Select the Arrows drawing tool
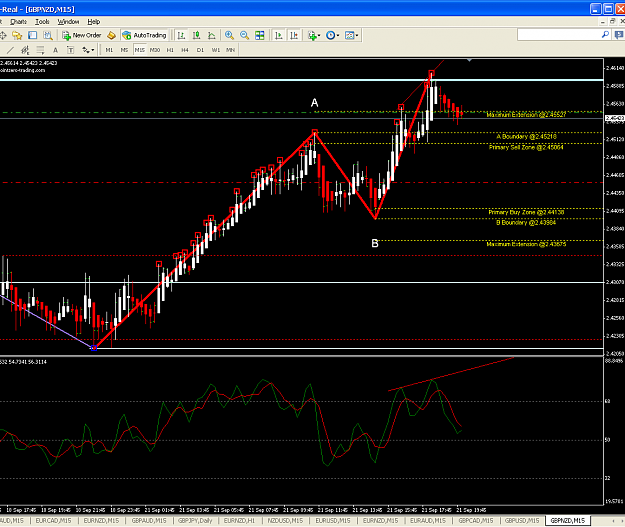Image resolution: width=625 pixels, height=527 pixels. (86, 50)
